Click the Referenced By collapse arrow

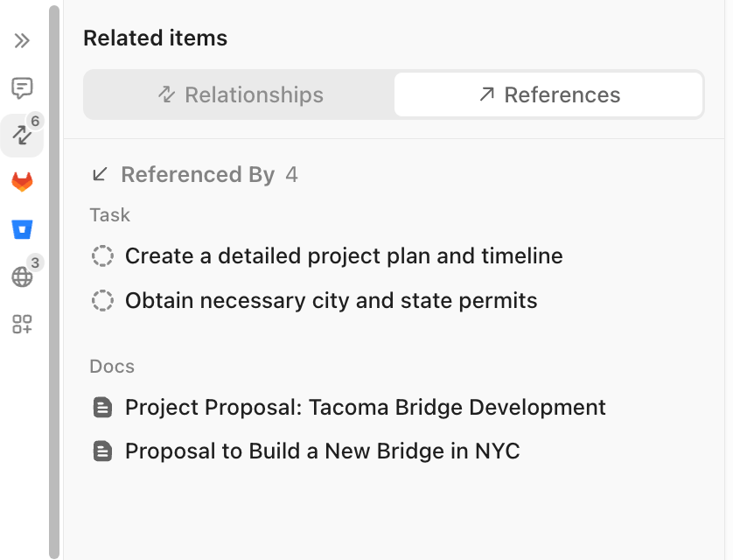[99, 174]
